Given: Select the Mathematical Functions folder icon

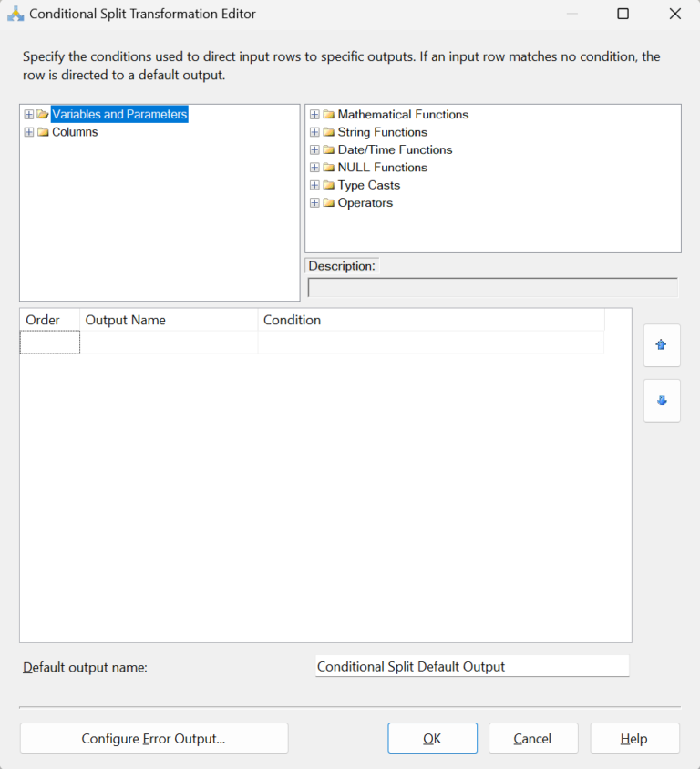Looking at the screenshot, I should pyautogui.click(x=329, y=114).
